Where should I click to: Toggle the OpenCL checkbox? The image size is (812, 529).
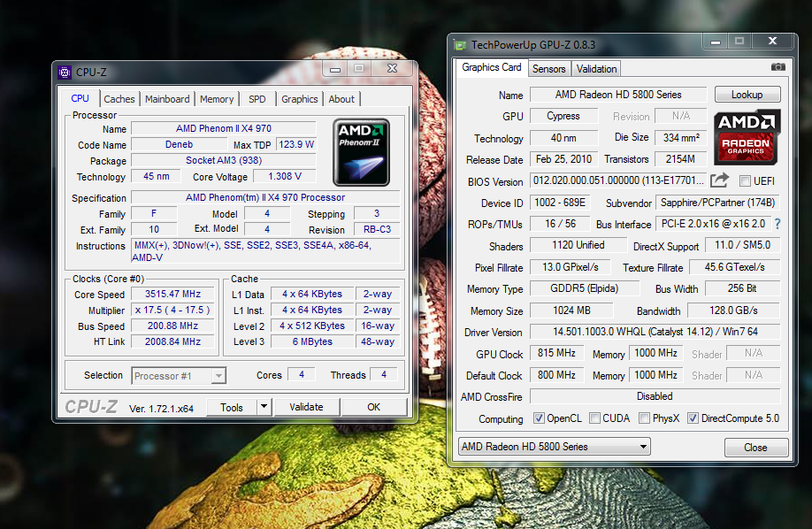(x=539, y=418)
